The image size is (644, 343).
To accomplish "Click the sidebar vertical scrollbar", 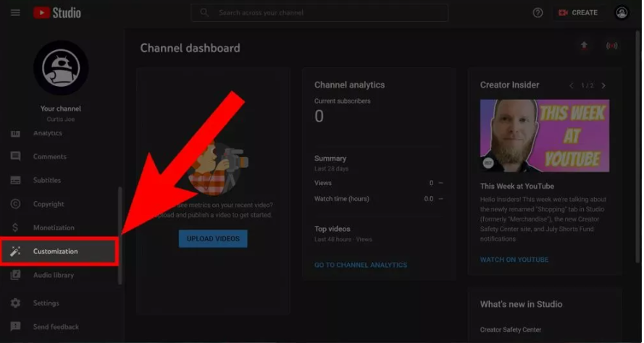I will click(120, 235).
